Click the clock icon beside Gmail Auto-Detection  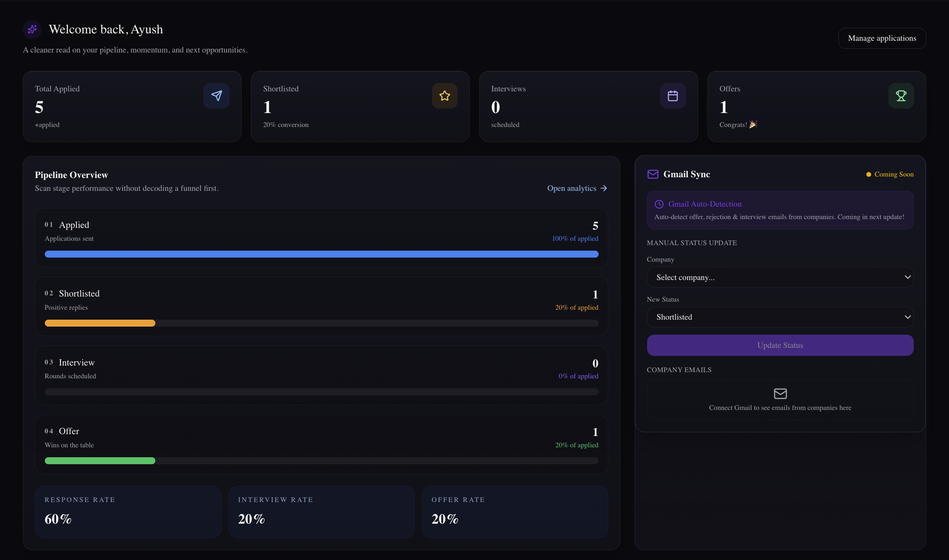tap(659, 204)
